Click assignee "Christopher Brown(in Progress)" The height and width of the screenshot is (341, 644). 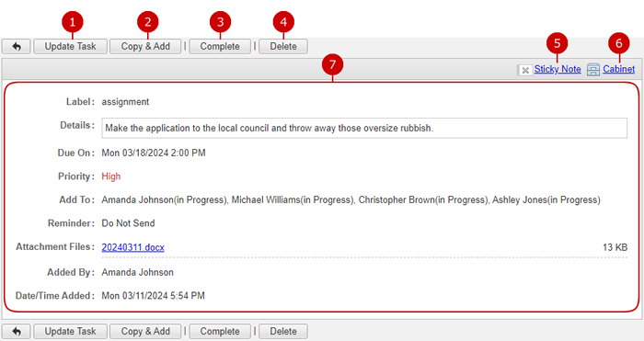coord(423,199)
